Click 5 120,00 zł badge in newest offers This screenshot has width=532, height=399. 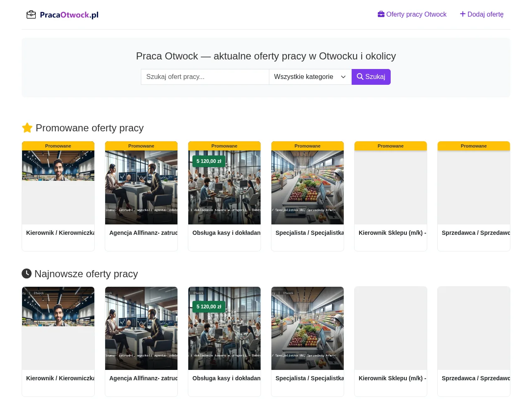pos(209,307)
